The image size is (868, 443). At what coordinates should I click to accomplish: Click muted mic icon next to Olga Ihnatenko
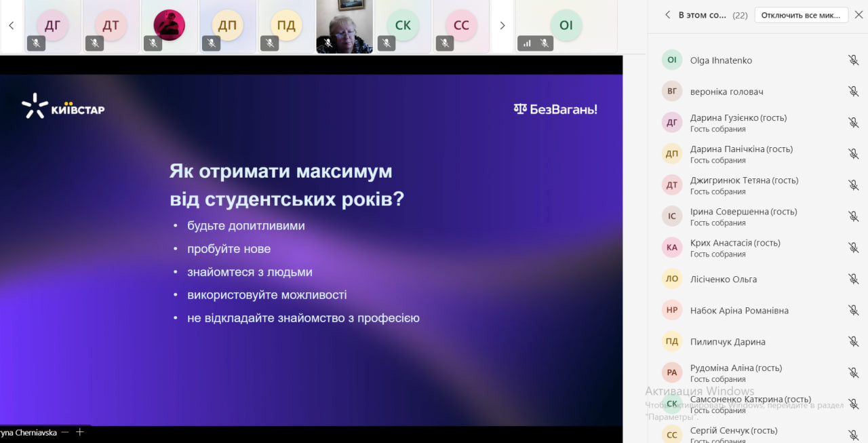pos(853,60)
